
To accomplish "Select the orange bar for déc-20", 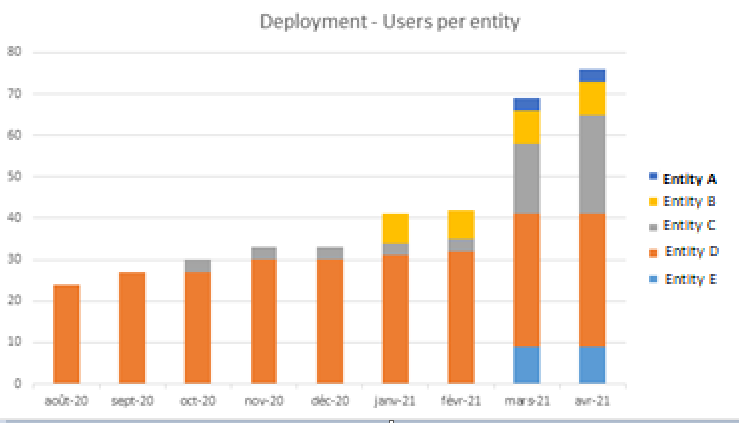I will click(x=330, y=321).
